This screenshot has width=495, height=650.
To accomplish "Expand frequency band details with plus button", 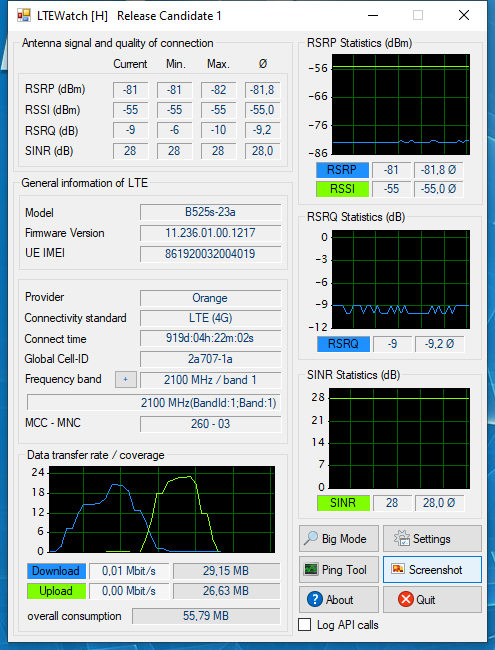I will coord(126,379).
